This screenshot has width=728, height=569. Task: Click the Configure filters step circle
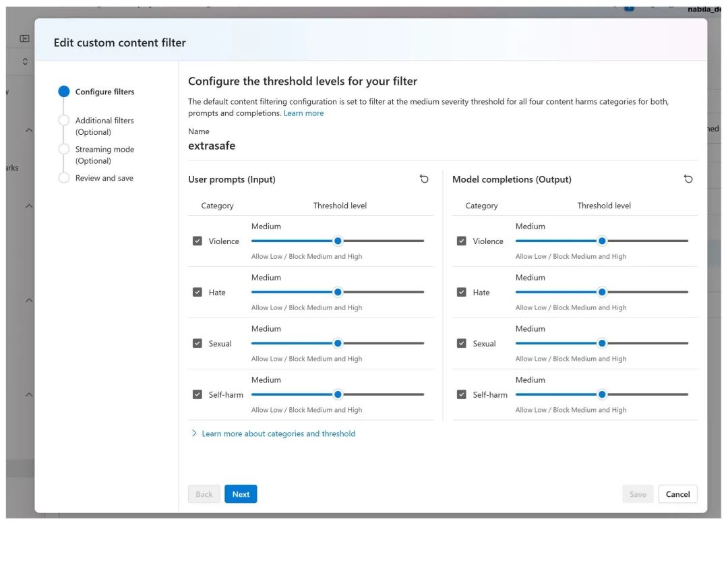pyautogui.click(x=64, y=92)
